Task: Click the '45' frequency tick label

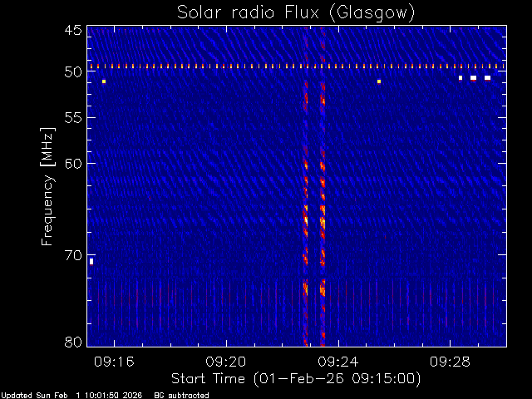Action: pos(73,31)
